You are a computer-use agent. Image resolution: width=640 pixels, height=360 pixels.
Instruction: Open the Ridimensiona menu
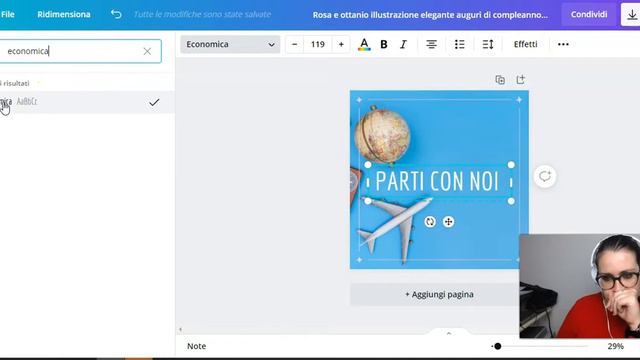click(64, 14)
